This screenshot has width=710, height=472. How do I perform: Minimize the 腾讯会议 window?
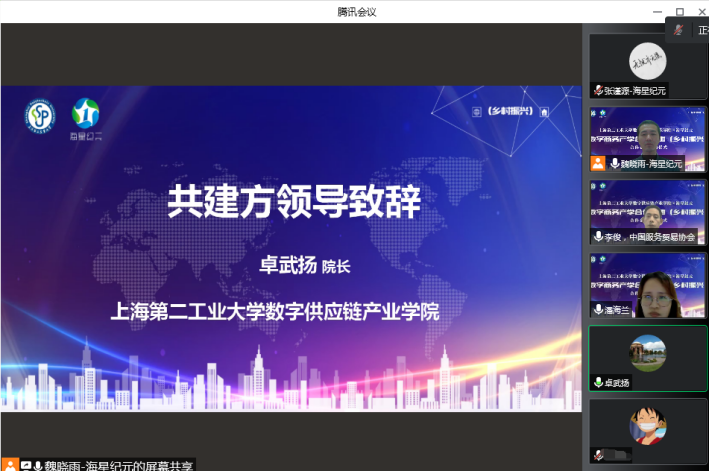tap(657, 11)
